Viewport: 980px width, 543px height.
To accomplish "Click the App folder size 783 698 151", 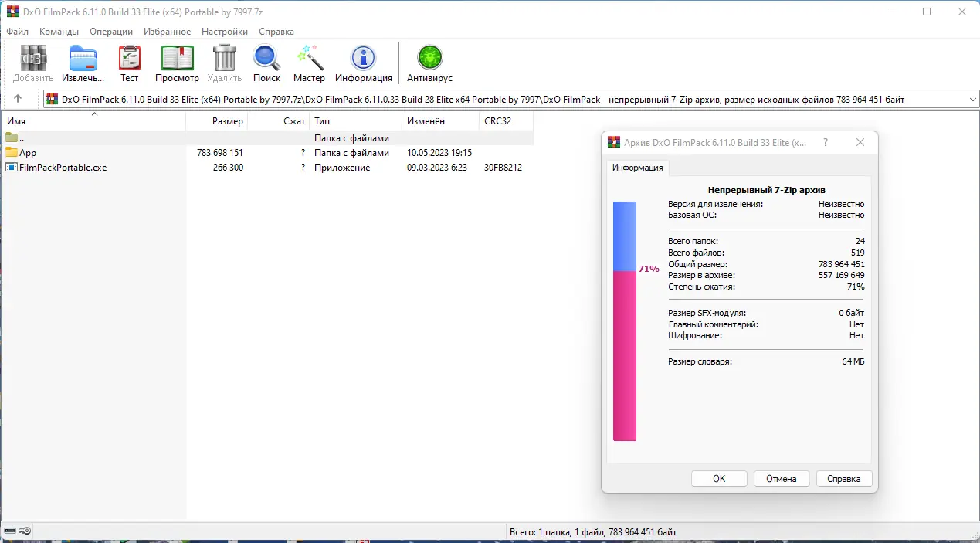I will pos(220,153).
